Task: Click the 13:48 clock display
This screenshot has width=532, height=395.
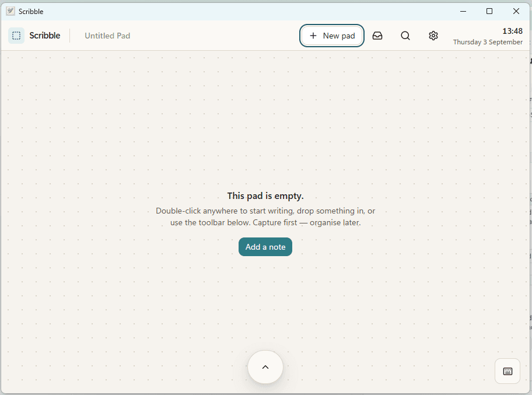Action: (x=512, y=31)
